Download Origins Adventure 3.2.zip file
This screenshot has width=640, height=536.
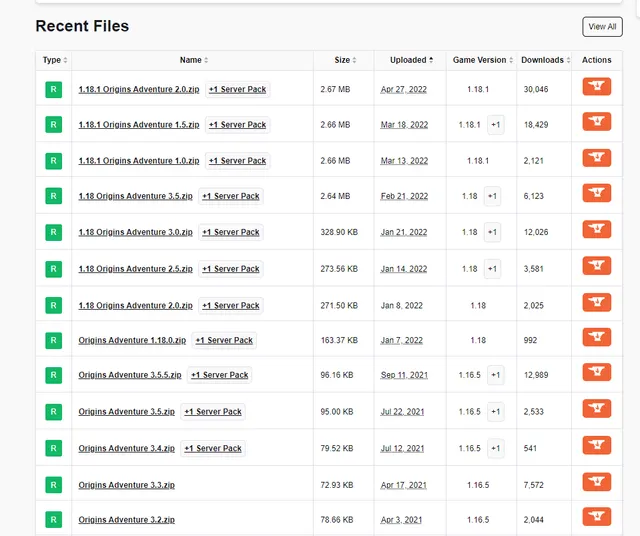(597, 517)
